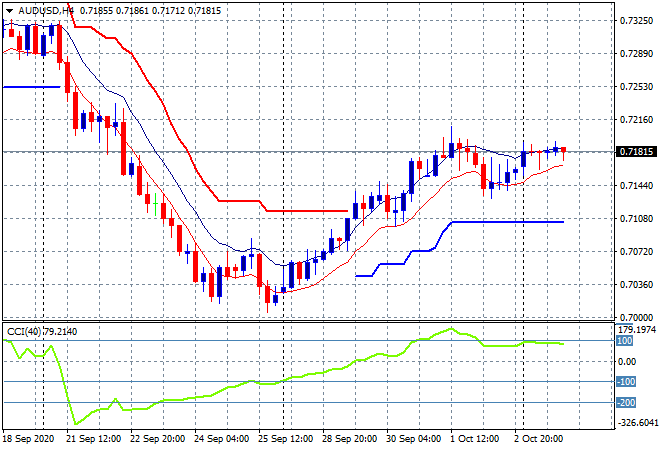Click the current price label 0.71815
Screen dimensions: 660x450
pyautogui.click(x=636, y=152)
